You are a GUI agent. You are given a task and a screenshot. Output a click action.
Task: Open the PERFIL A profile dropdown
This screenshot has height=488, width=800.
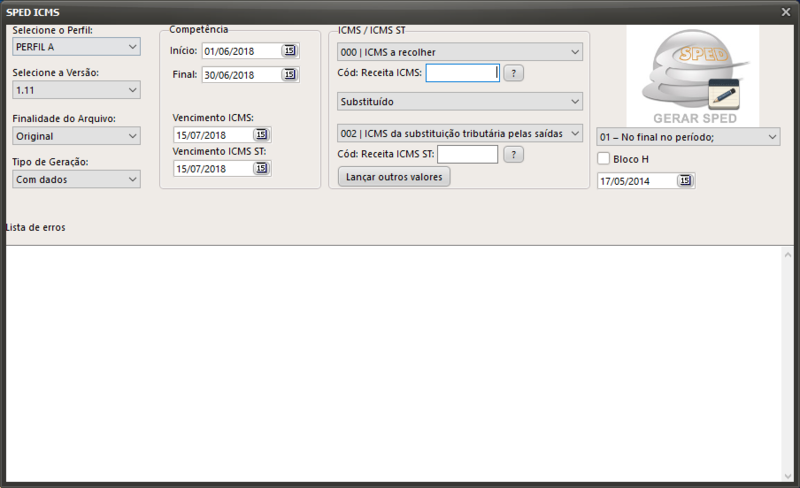pyautogui.click(x=77, y=47)
